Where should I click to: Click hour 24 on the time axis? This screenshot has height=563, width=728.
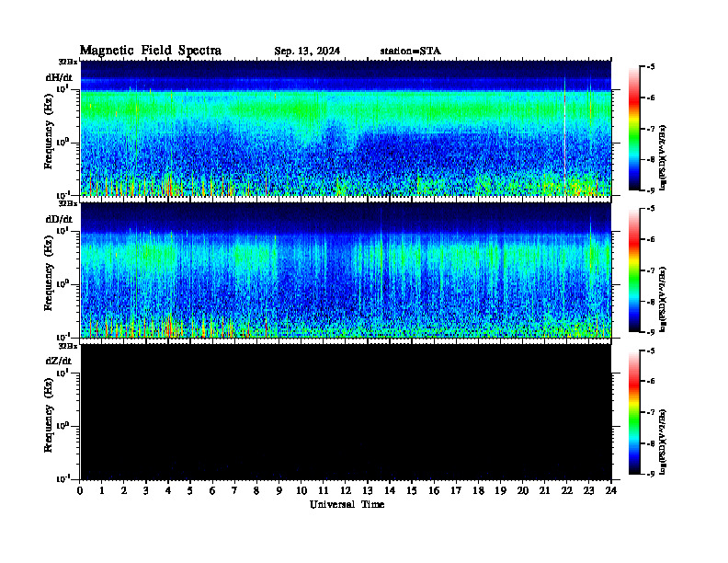tap(611, 490)
